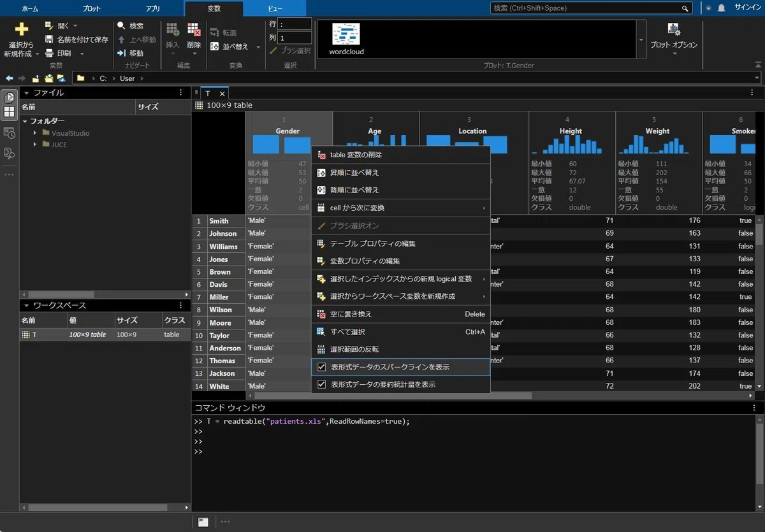Open the 並べ替え dropdown arrow

[258, 47]
